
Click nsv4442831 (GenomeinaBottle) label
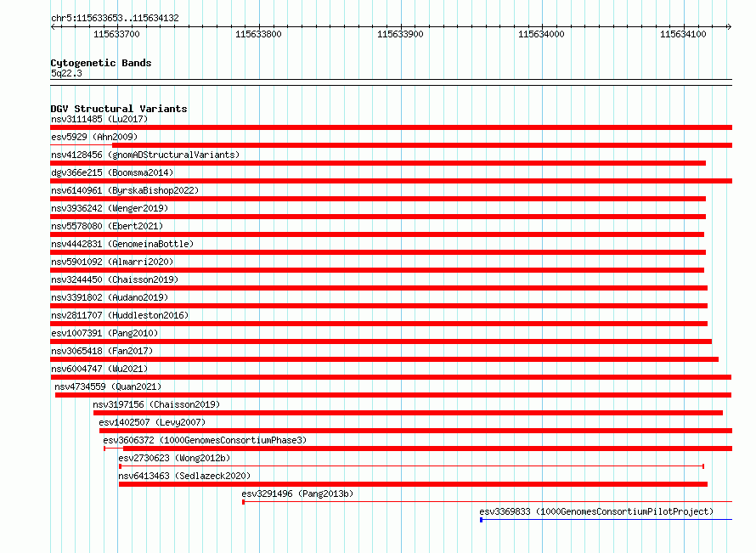[x=122, y=244]
